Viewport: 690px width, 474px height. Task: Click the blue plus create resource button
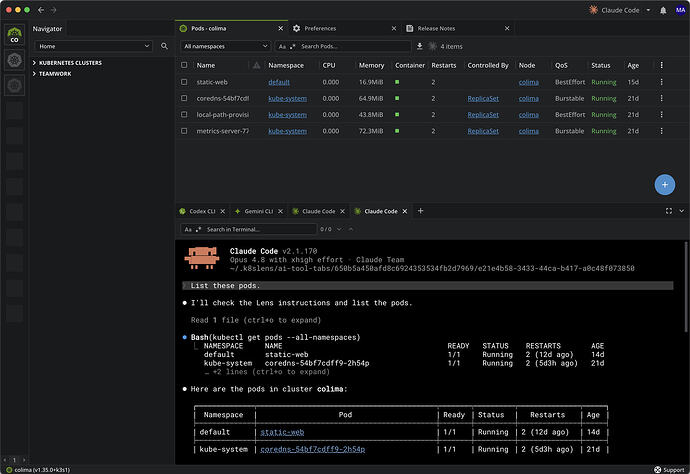coord(664,184)
